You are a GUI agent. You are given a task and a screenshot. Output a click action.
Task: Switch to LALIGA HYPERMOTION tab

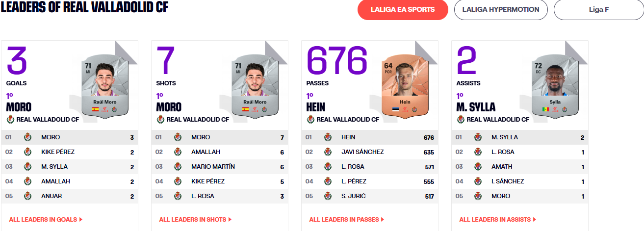tap(501, 10)
